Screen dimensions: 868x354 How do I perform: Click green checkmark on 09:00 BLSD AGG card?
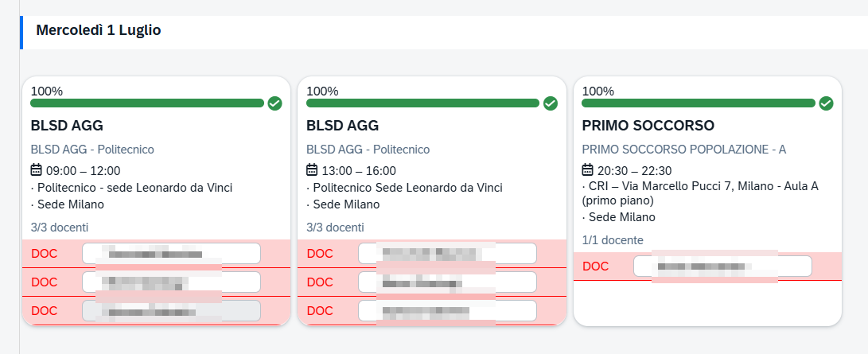pyautogui.click(x=275, y=103)
